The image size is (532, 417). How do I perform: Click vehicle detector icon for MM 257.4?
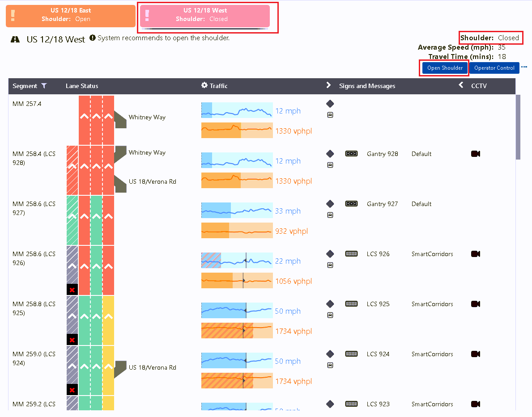(330, 115)
